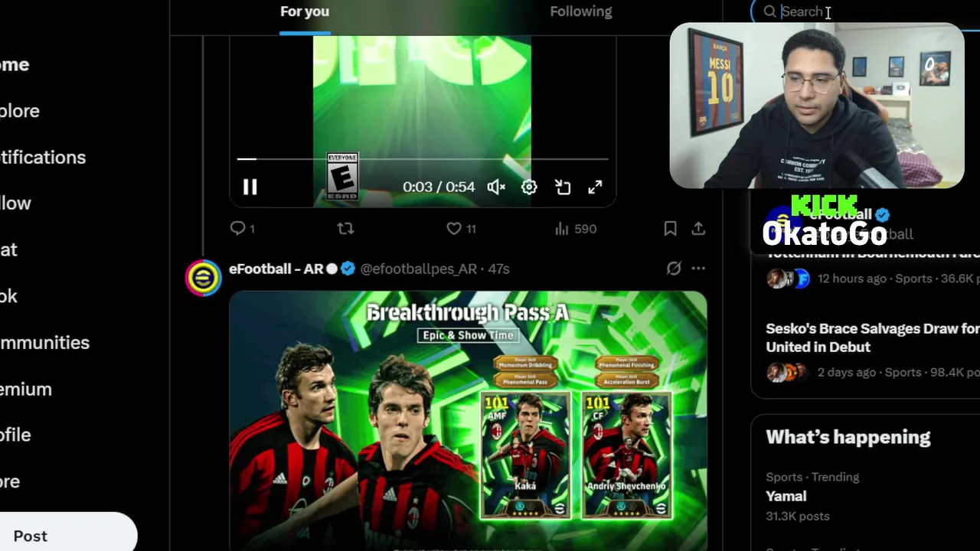Pause the playing video
980x551 pixels.
[x=250, y=187]
